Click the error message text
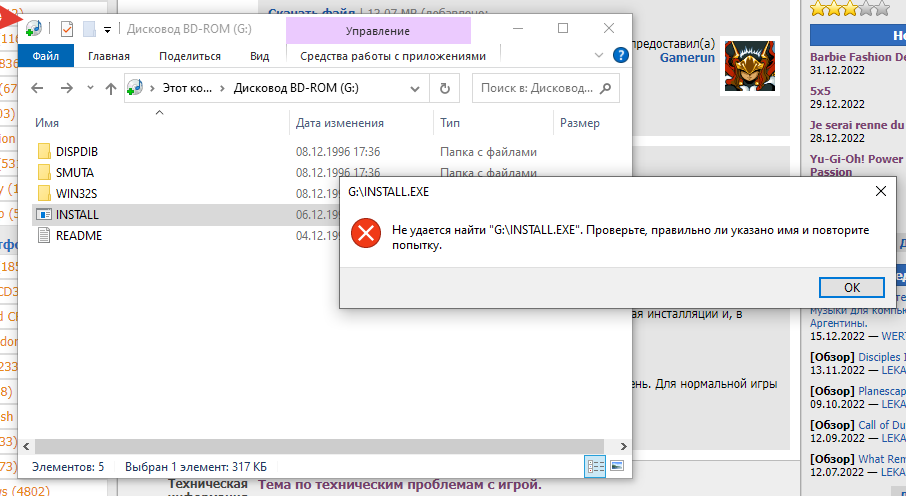Viewport: 906px width, 496px height. [630, 237]
